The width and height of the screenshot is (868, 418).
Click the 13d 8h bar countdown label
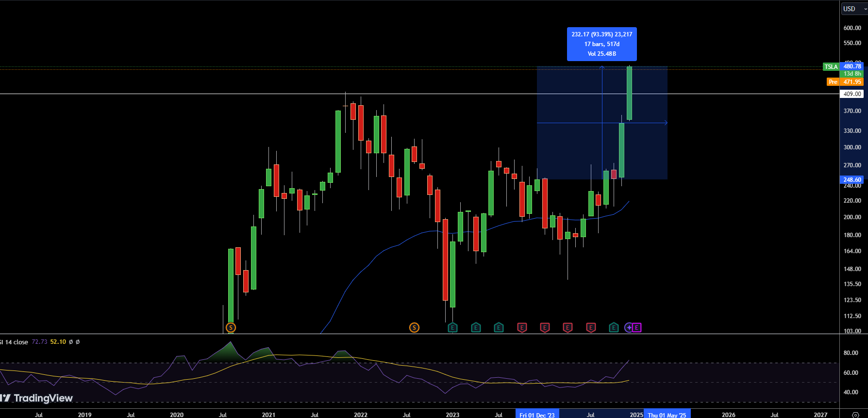pyautogui.click(x=852, y=74)
